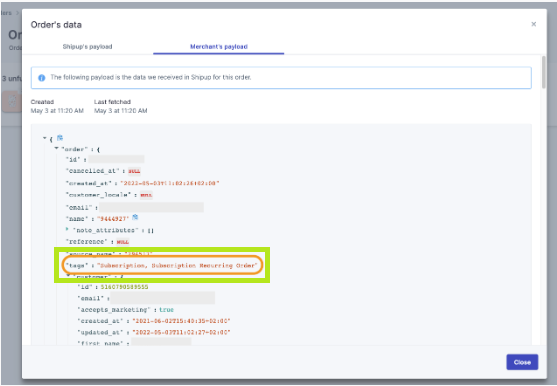Expand the "note_attributes" node
This screenshot has width=557, height=386.
[x=67, y=229]
